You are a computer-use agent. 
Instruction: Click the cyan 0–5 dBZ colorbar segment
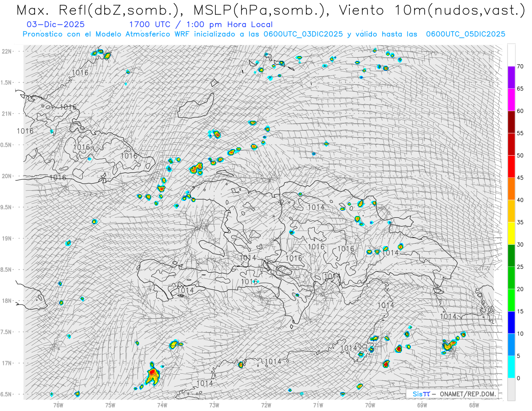click(511, 367)
